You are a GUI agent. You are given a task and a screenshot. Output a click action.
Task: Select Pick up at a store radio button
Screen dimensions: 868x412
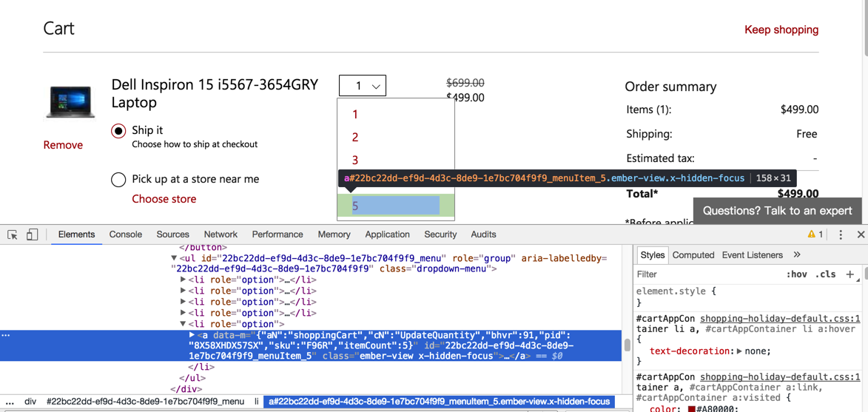tap(118, 180)
